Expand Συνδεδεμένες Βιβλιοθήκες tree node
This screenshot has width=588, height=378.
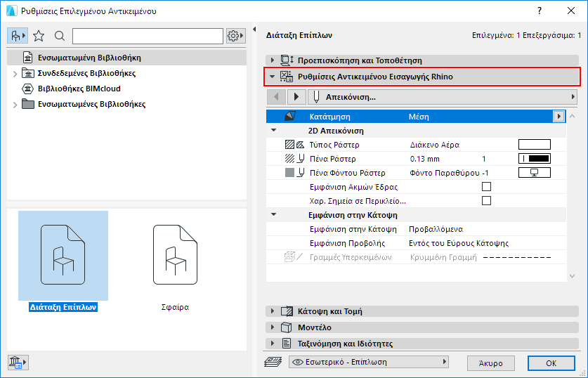pos(15,74)
